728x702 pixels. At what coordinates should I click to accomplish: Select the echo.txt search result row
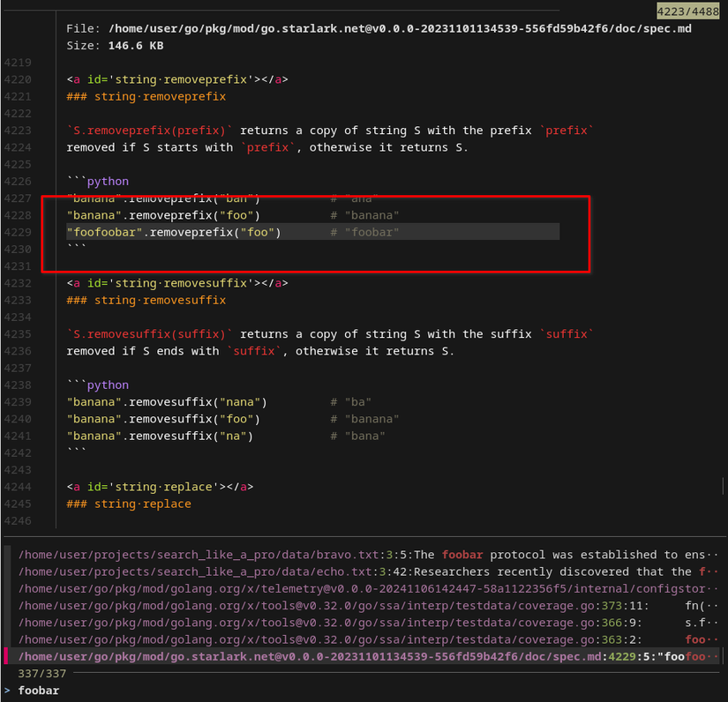[368, 571]
